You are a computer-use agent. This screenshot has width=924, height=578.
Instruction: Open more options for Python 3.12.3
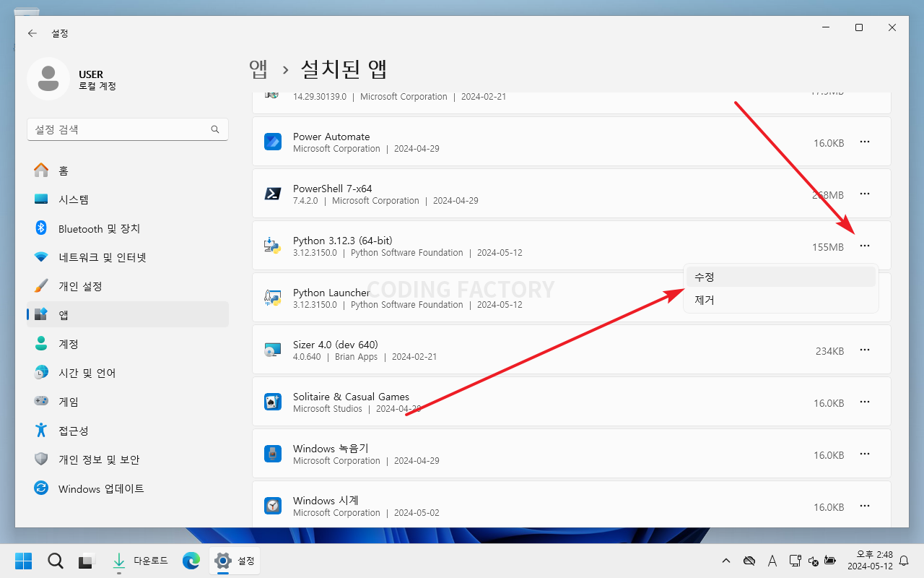tap(864, 246)
